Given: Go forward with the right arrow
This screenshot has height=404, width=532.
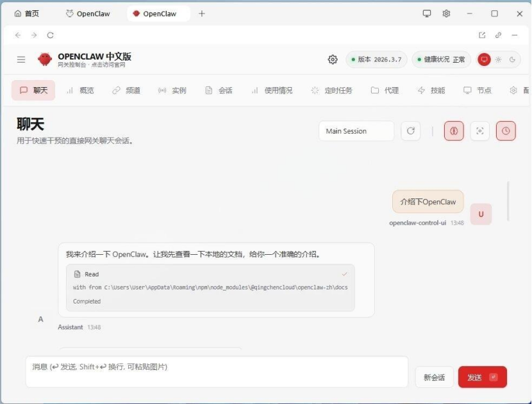Looking at the screenshot, I should pyautogui.click(x=34, y=35).
